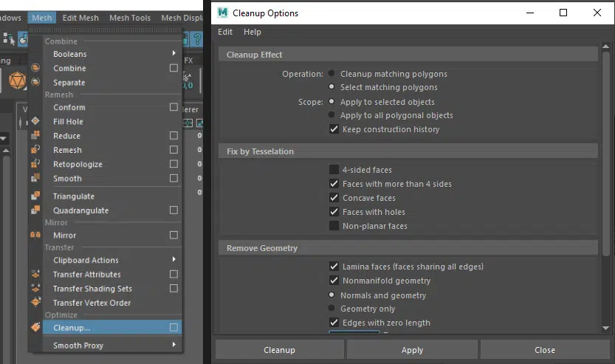Open Retopologize options box

click(x=173, y=164)
